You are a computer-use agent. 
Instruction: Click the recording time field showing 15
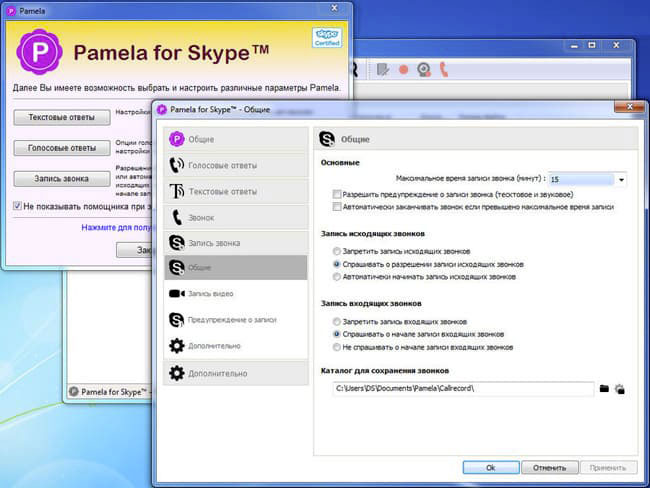581,180
